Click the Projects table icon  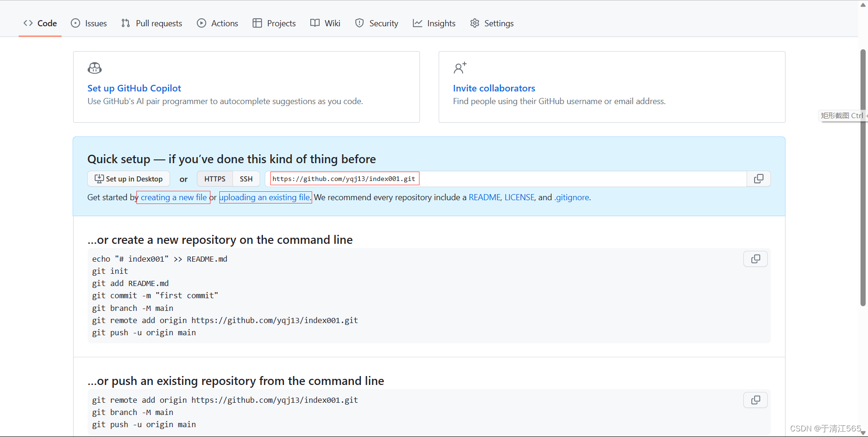257,23
